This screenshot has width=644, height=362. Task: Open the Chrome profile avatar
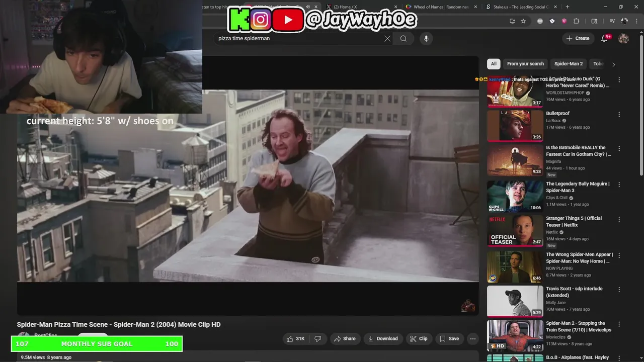point(624,21)
